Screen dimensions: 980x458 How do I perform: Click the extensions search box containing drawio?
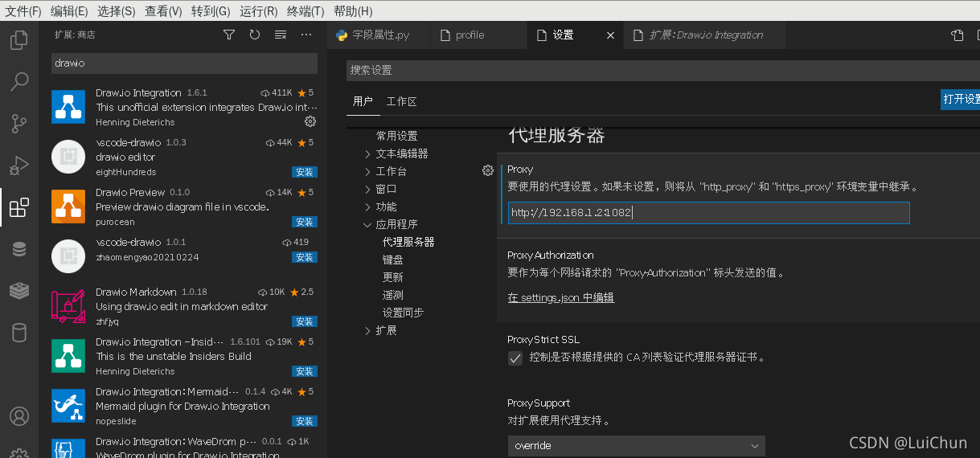tap(184, 63)
